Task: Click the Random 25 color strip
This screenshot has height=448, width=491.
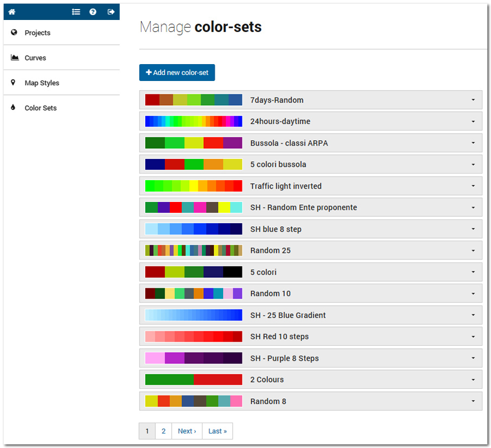Action: tap(193, 250)
